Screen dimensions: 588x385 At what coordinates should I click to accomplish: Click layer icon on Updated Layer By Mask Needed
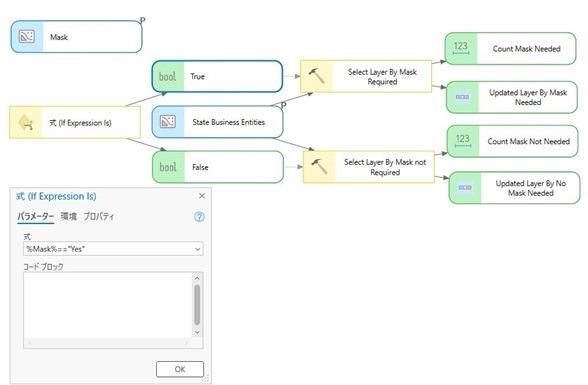coord(462,97)
